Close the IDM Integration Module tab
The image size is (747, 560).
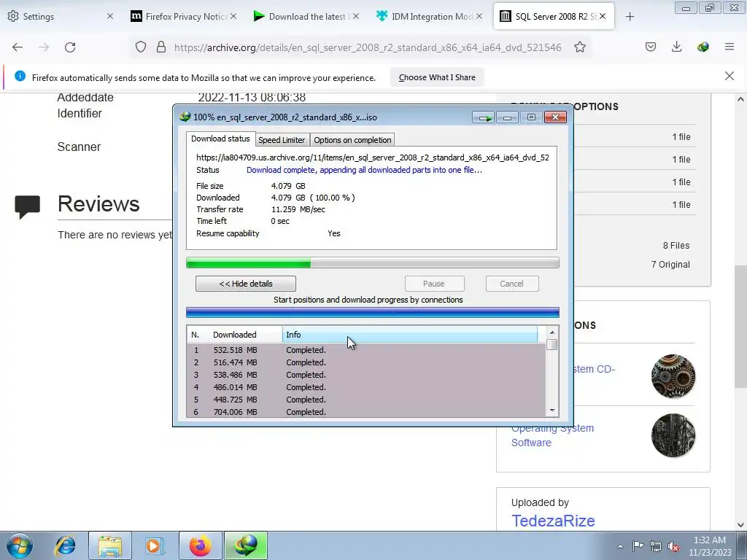[479, 16]
